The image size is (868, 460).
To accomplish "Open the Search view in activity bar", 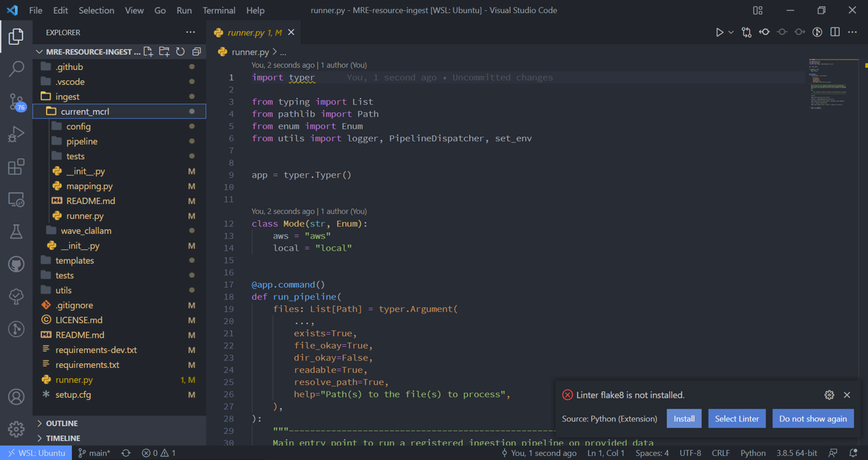I will pos(16,68).
